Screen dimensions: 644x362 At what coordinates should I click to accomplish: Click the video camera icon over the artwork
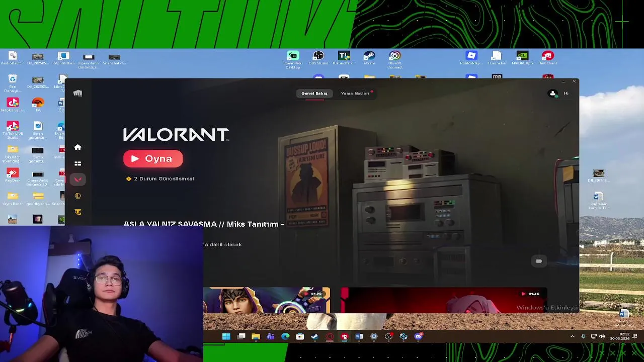tap(539, 261)
